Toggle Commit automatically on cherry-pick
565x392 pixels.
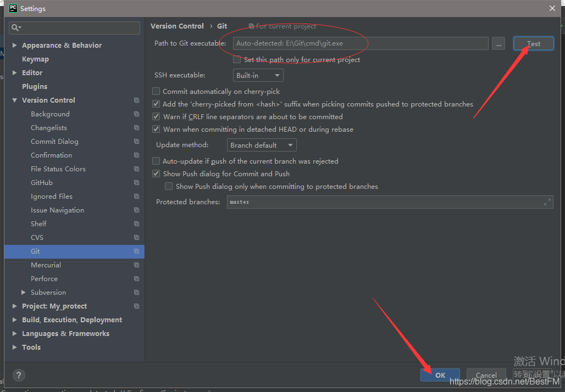(156, 91)
